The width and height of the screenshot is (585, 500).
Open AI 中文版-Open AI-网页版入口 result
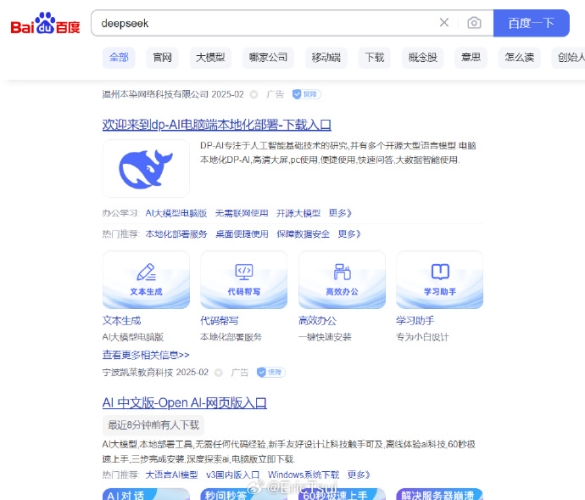[x=185, y=403]
